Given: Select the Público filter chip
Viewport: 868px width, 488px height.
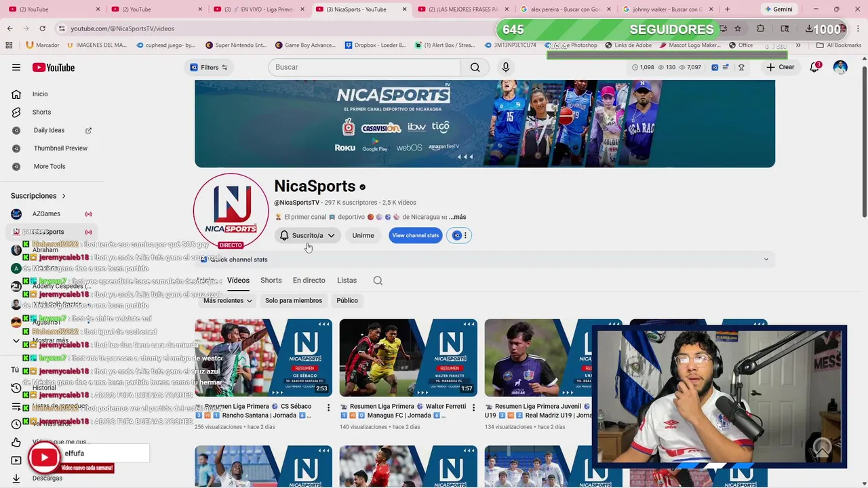Looking at the screenshot, I should pos(347,300).
